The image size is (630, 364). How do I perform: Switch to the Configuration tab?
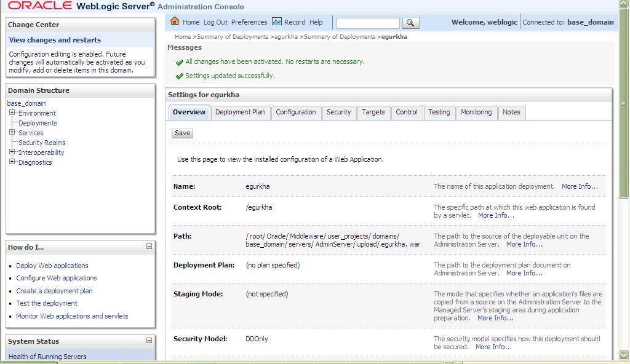(296, 112)
